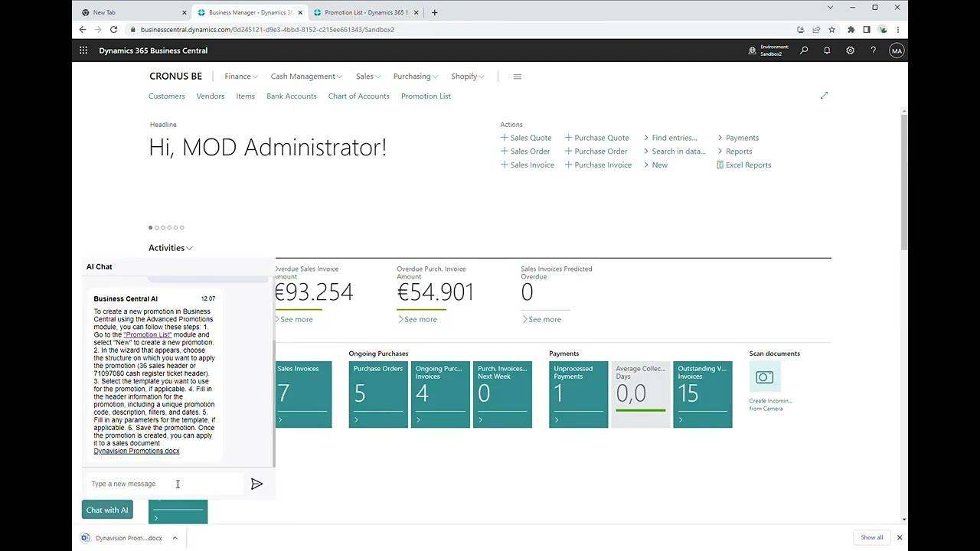This screenshot has height=551, width=980.
Task: Refresh the page with the browser reload icon
Action: (x=113, y=29)
